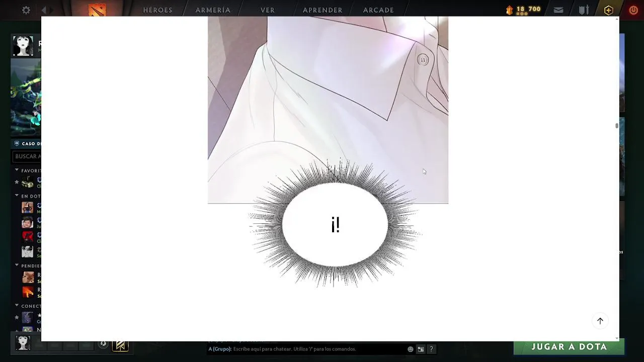Collapse the FAVORITOS friends section
The image size is (644, 362).
17,170
